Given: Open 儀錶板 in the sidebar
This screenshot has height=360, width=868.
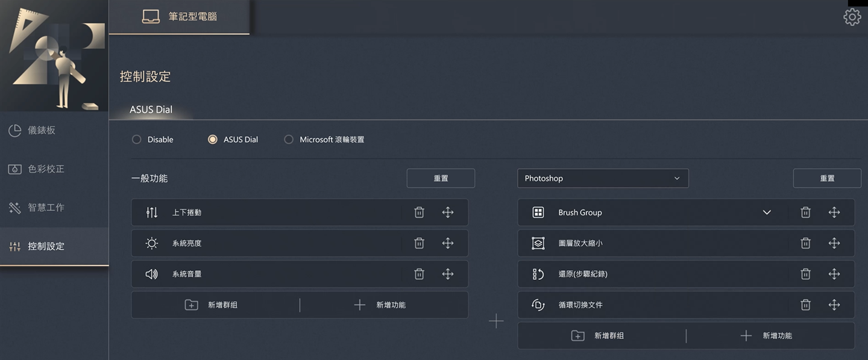Looking at the screenshot, I should 42,131.
